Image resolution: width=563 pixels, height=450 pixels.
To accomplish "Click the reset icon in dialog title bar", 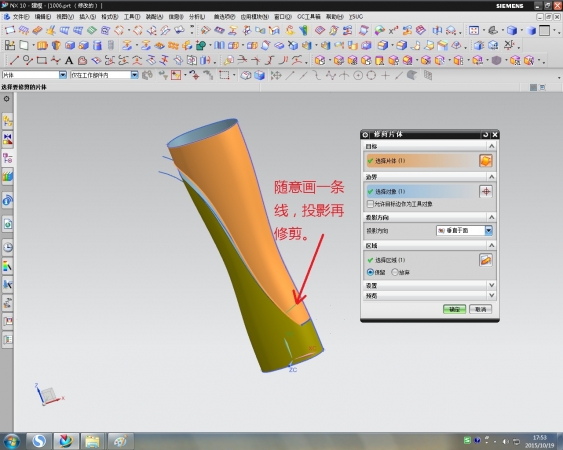I will tap(485, 135).
